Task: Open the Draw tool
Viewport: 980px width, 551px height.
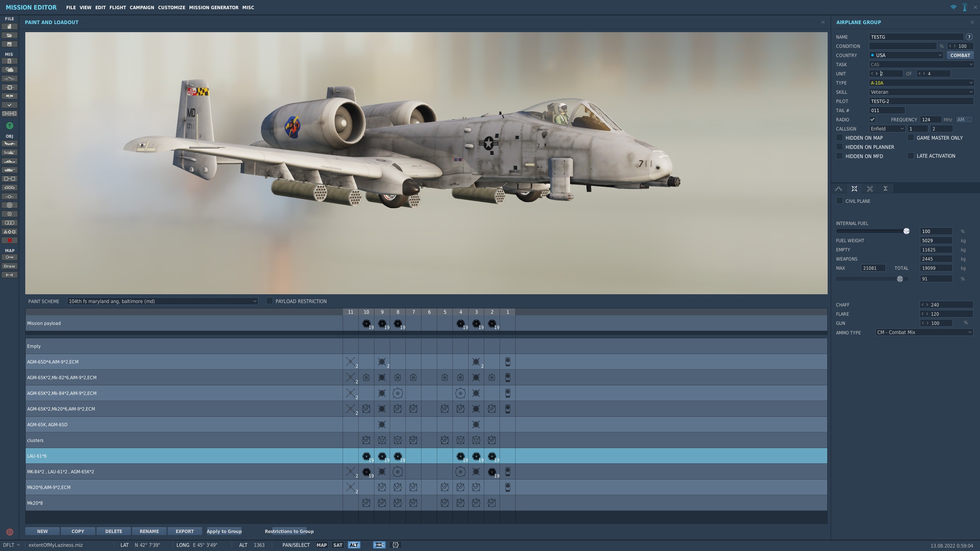Action: tap(10, 266)
